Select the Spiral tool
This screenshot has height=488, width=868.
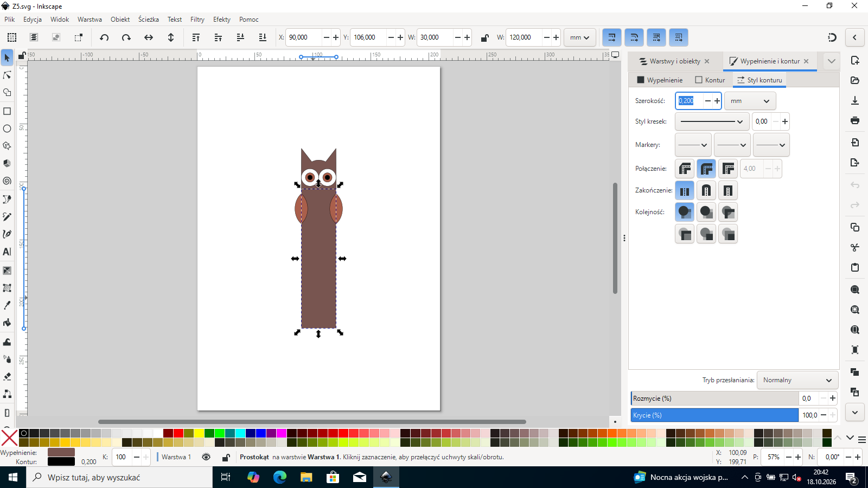click(x=7, y=181)
